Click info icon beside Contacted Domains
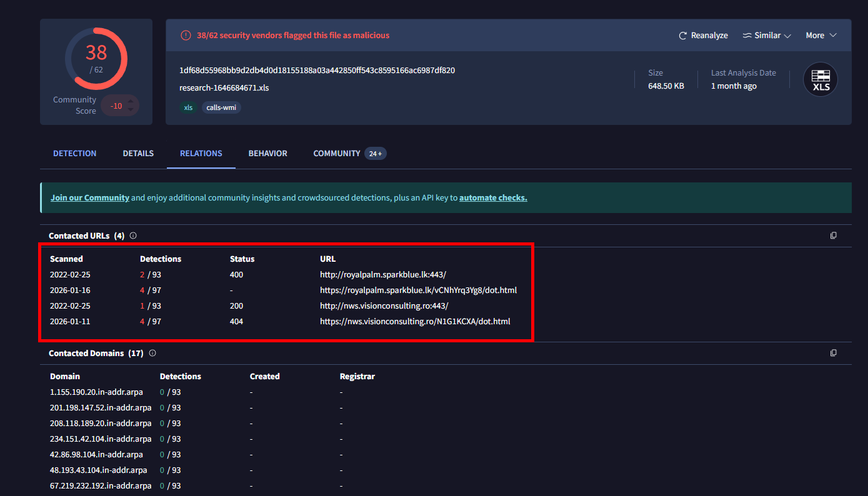This screenshot has height=496, width=868. pyautogui.click(x=152, y=353)
